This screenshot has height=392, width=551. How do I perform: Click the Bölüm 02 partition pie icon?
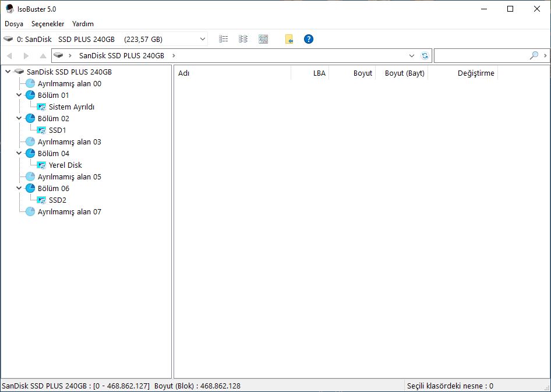(x=30, y=118)
